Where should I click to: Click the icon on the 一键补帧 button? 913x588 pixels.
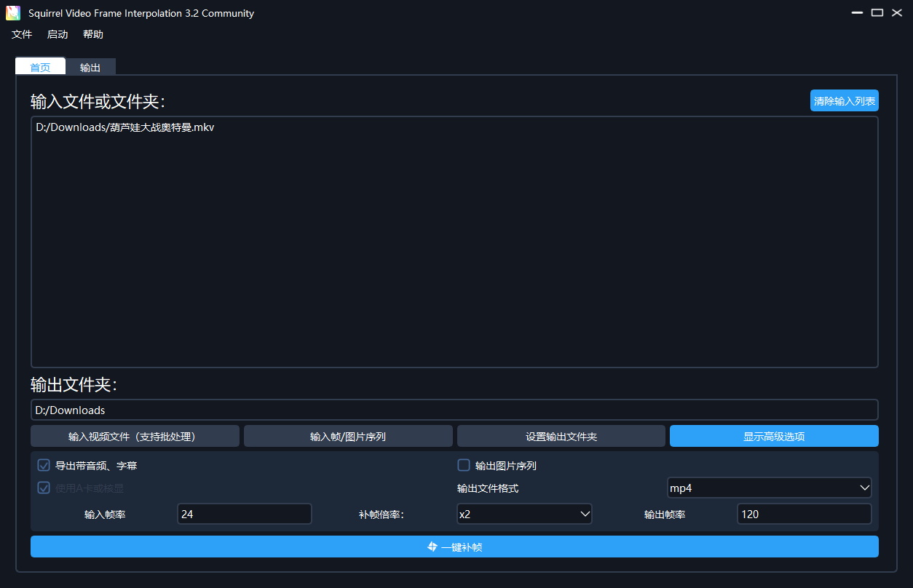click(x=432, y=547)
